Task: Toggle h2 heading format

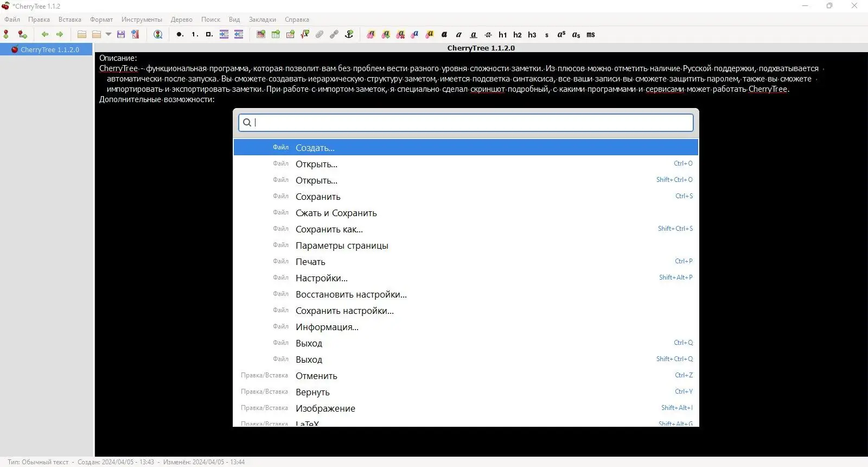Action: [x=518, y=34]
